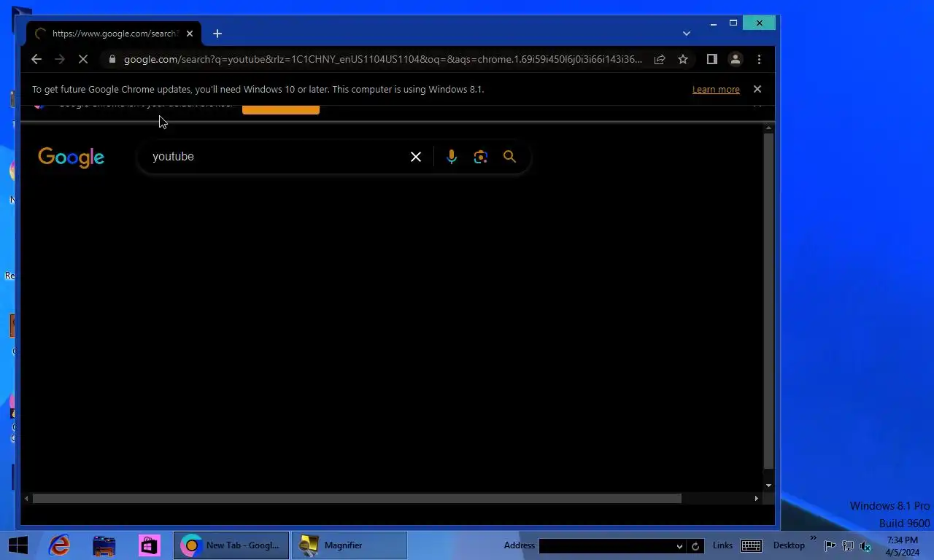Open File Explorer from taskbar
The width and height of the screenshot is (934, 560).
click(x=104, y=545)
